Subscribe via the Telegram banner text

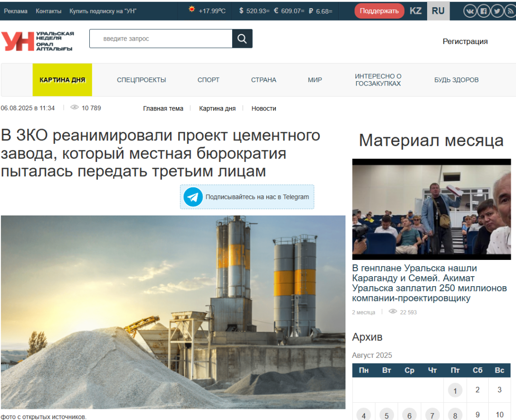pyautogui.click(x=258, y=197)
